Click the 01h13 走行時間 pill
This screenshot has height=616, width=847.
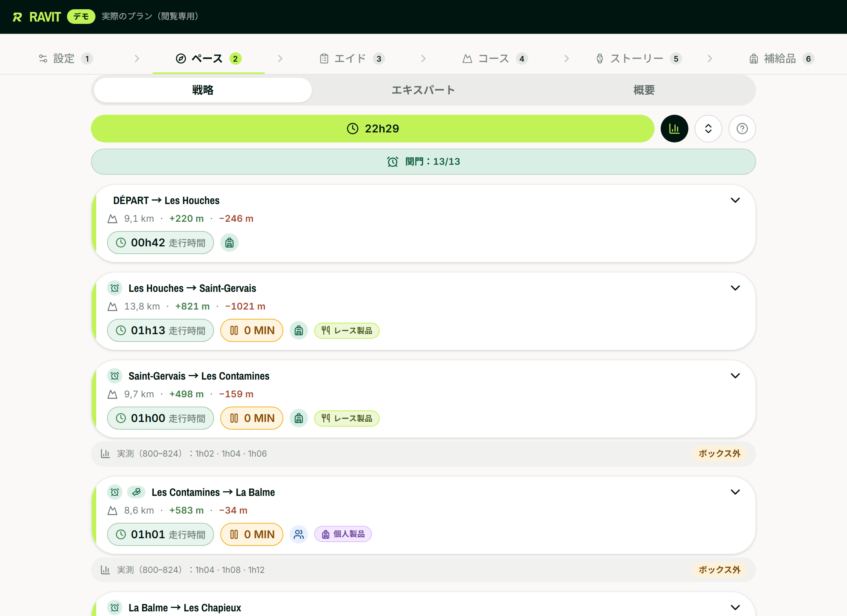(x=161, y=330)
